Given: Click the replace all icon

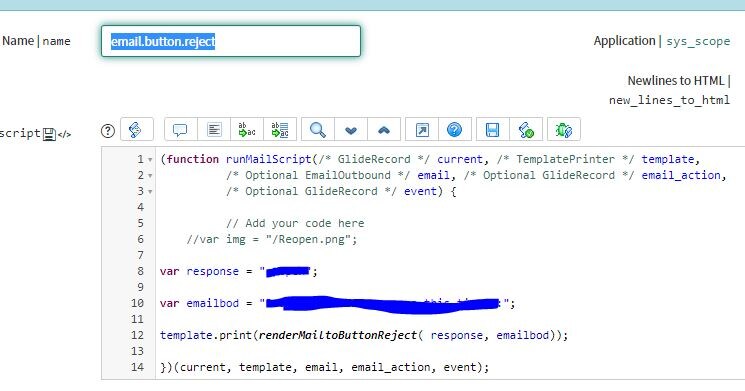Looking at the screenshot, I should tap(280, 129).
